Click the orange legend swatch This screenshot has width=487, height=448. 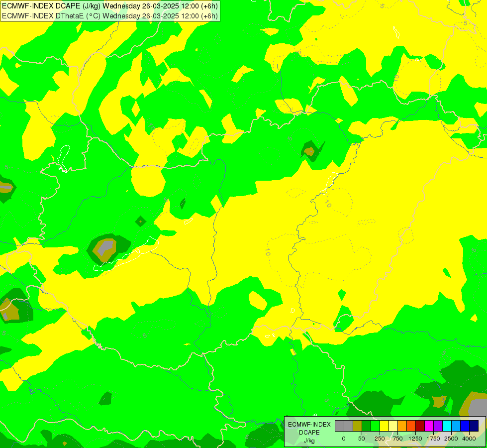[402, 426]
